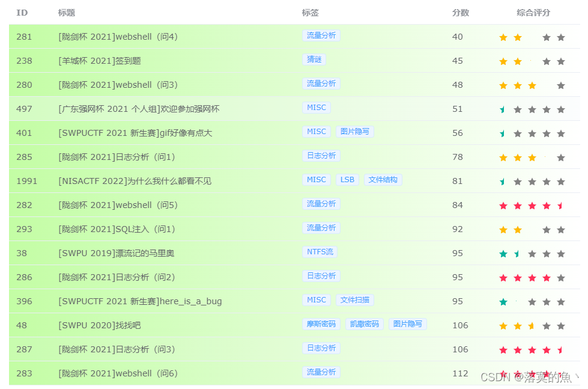Select the 凯撒密码 tag badge
The height and width of the screenshot is (389, 588).
364,324
